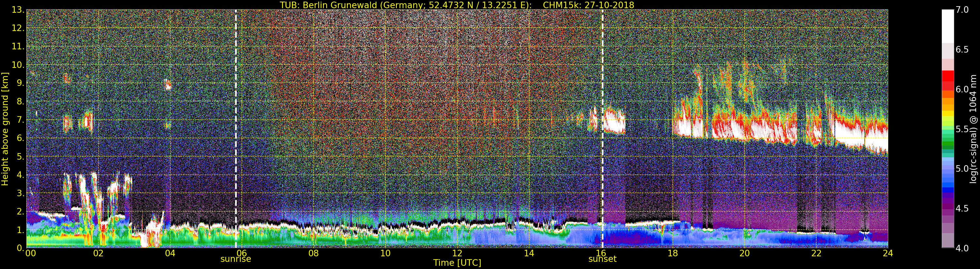Click the 'Time [UTC]' axis label
Image resolution: width=980 pixels, height=269 pixels.
(x=457, y=263)
